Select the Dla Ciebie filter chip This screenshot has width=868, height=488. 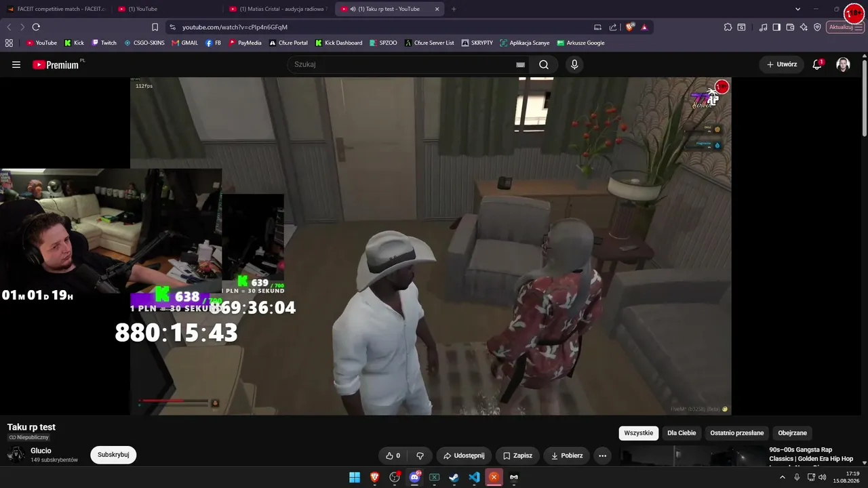682,433
